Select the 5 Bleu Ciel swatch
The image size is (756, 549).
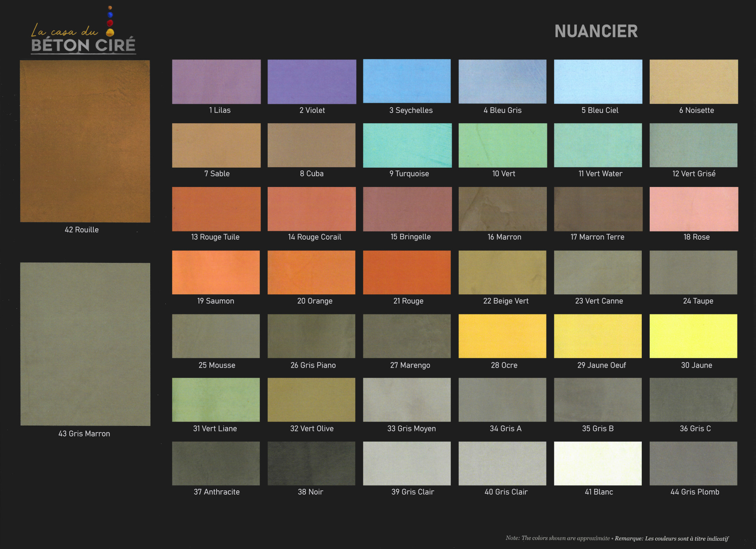tap(598, 81)
